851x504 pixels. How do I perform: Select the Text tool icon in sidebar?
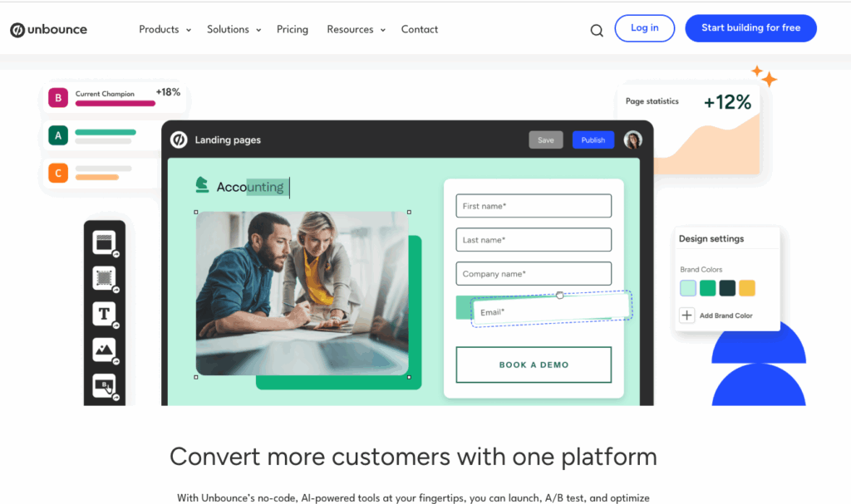point(104,314)
